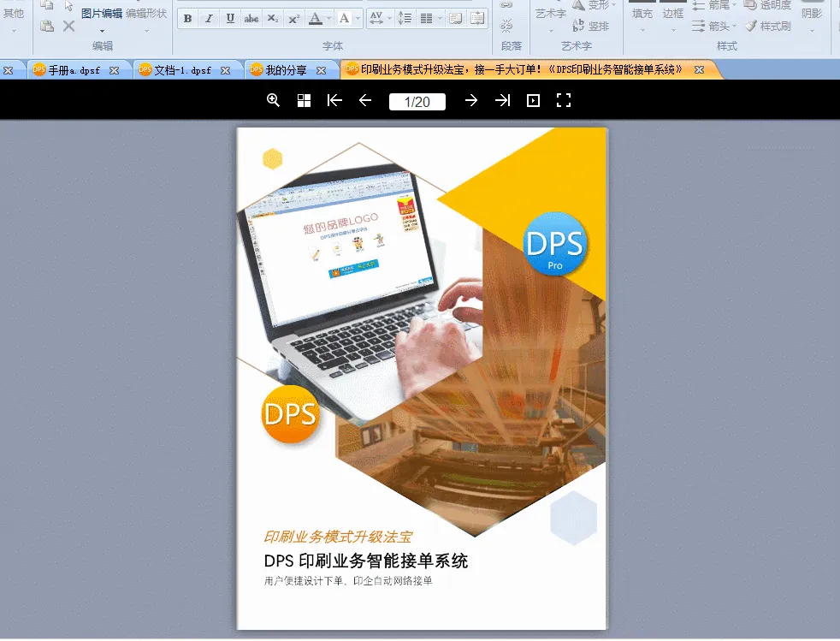Click the break link icon in 段落 group
The image size is (840, 641).
[x=506, y=25]
